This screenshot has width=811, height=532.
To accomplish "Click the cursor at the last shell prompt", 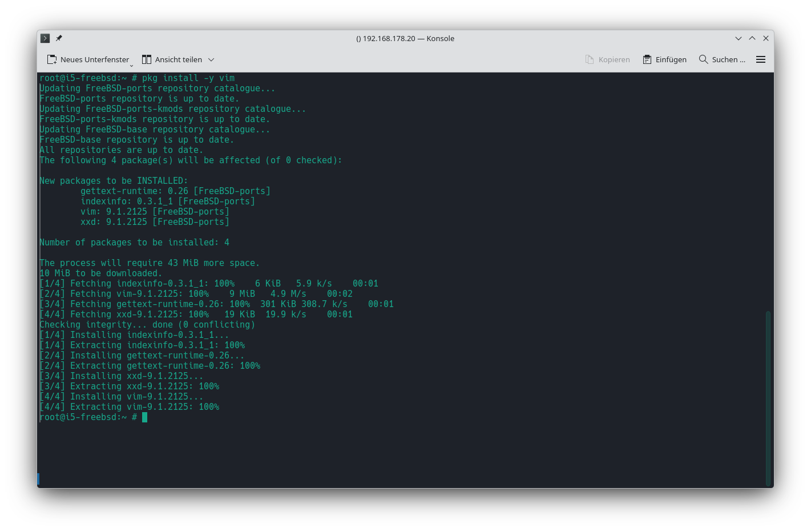I will pos(145,417).
